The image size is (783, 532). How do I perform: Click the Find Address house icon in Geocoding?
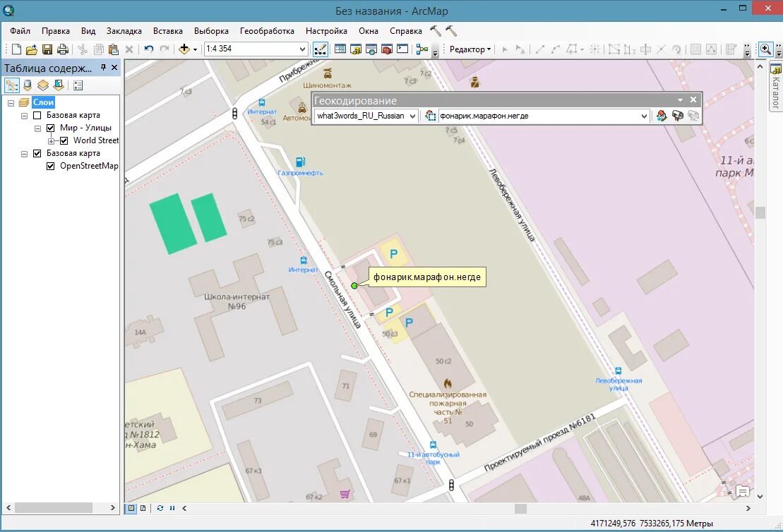point(662,116)
